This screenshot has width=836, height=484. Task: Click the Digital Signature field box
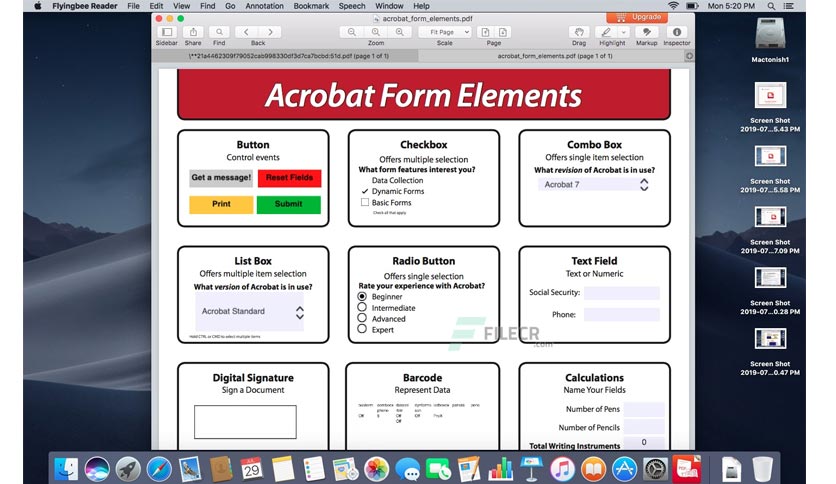pos(245,422)
